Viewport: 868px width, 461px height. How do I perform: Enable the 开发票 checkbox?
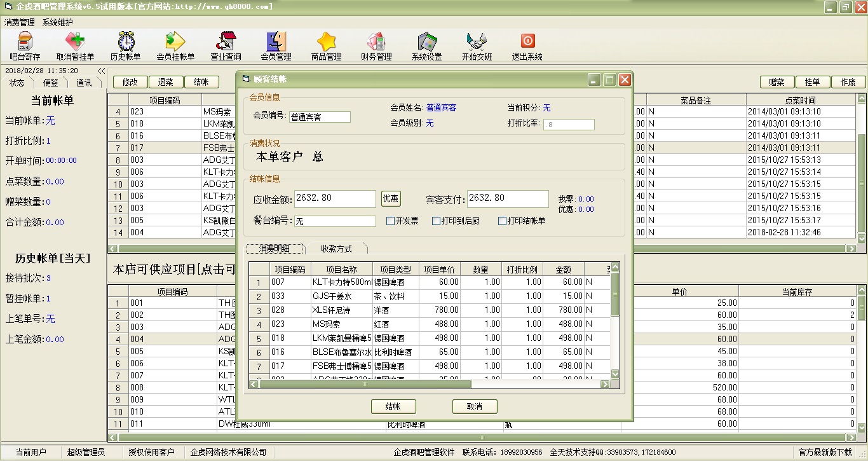click(391, 221)
